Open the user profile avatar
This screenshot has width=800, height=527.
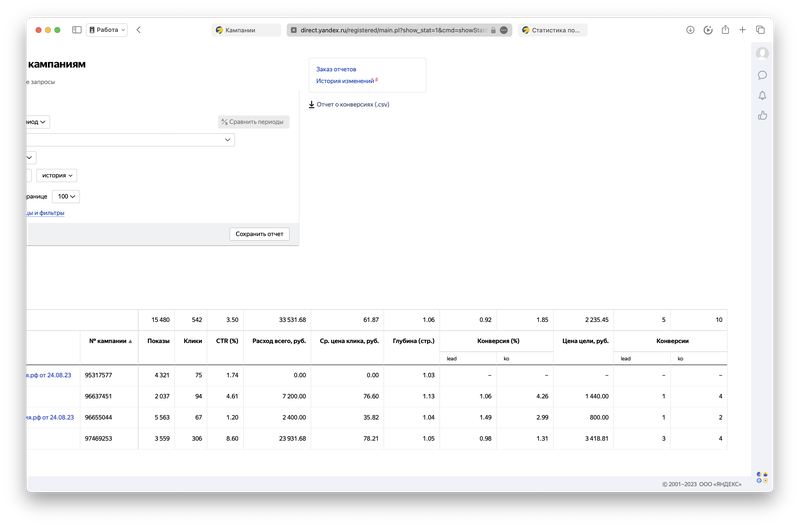[x=762, y=53]
